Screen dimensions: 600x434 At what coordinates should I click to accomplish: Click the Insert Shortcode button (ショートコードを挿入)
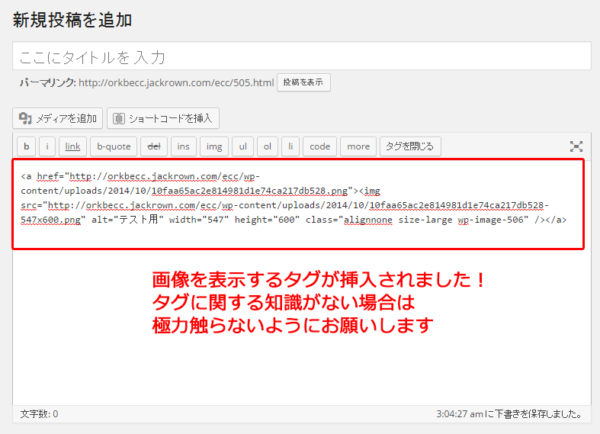pyautogui.click(x=163, y=118)
